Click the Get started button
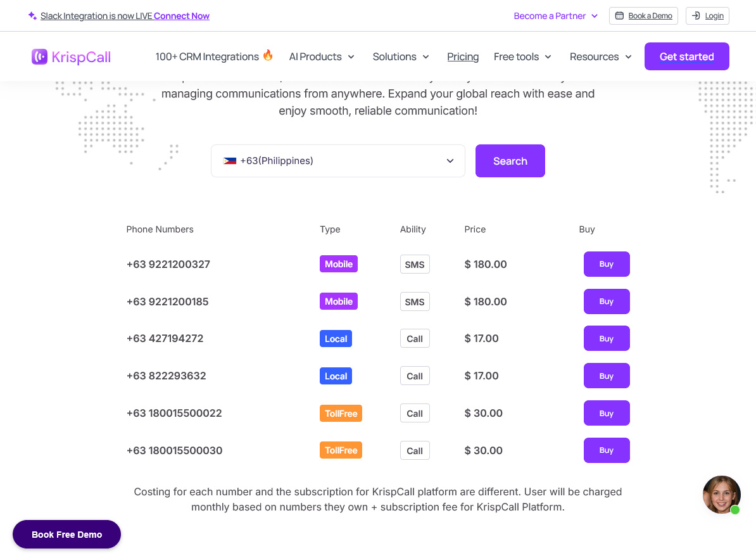The width and height of the screenshot is (756, 558). pyautogui.click(x=686, y=56)
